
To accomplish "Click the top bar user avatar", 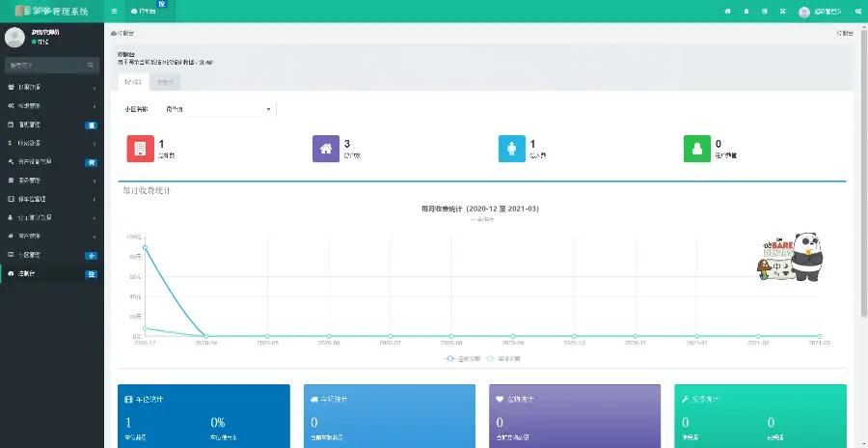I will pyautogui.click(x=804, y=12).
